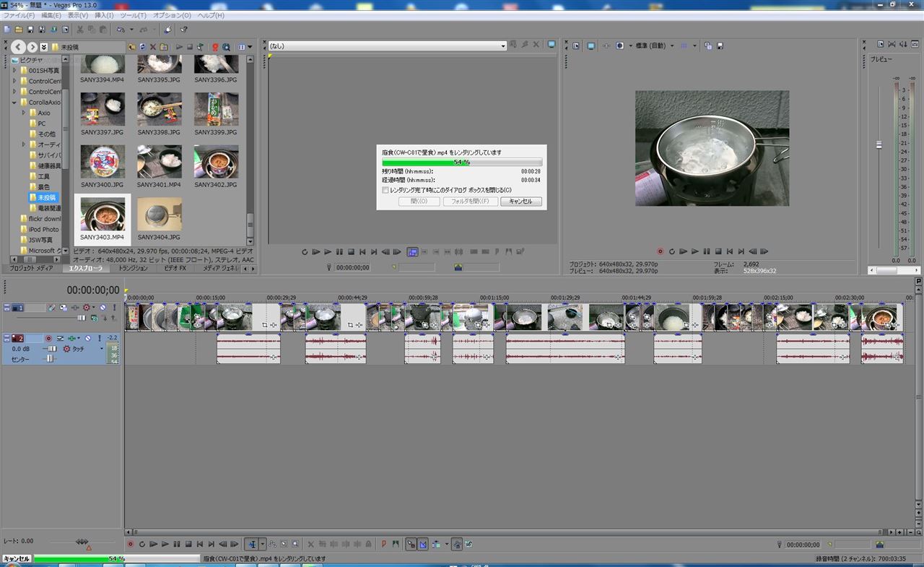Select the flickr downl folder in the tree

40,218
